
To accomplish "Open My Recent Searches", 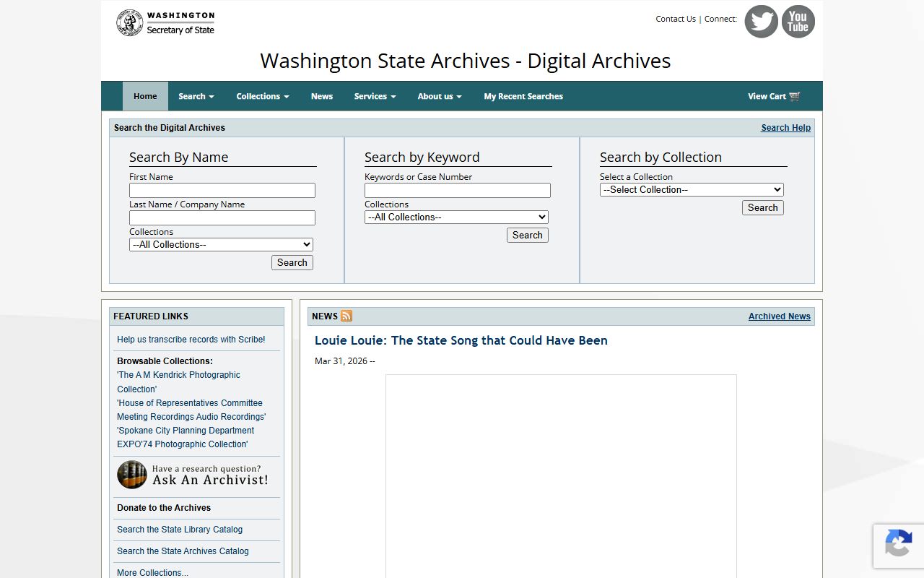I will (523, 96).
